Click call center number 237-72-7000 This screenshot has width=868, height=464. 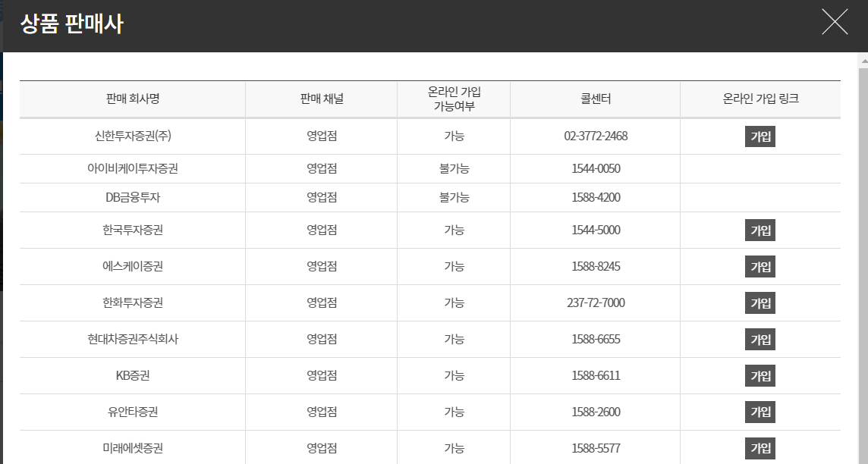tap(596, 303)
